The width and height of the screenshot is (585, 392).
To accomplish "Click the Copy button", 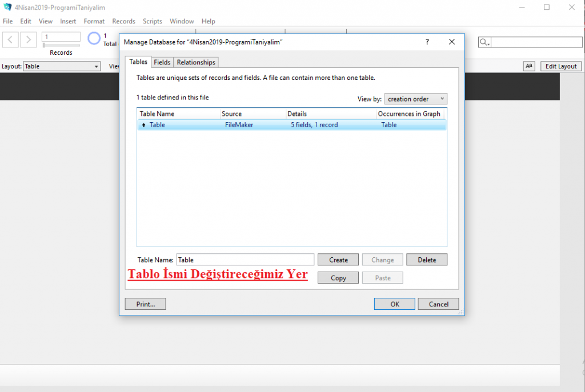I will point(338,278).
